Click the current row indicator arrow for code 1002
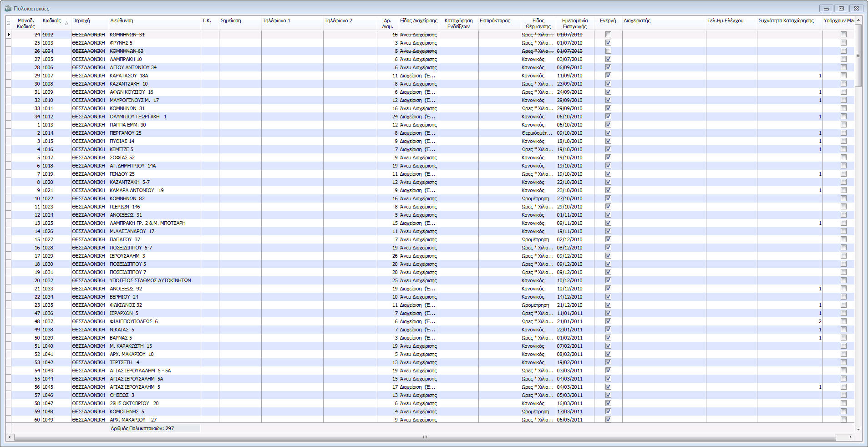The height and width of the screenshot is (447, 868). tap(8, 35)
